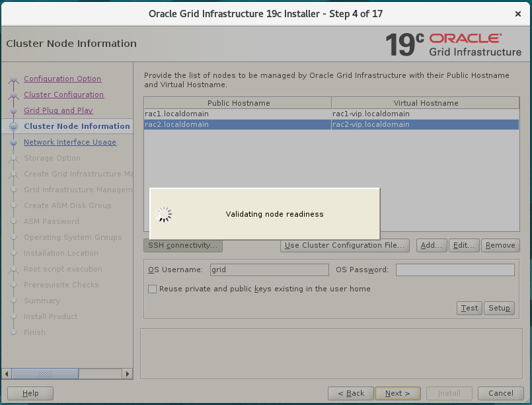Toggle the SSH connectivity panel button
Viewport: 532px width, 405px height.
click(x=183, y=245)
